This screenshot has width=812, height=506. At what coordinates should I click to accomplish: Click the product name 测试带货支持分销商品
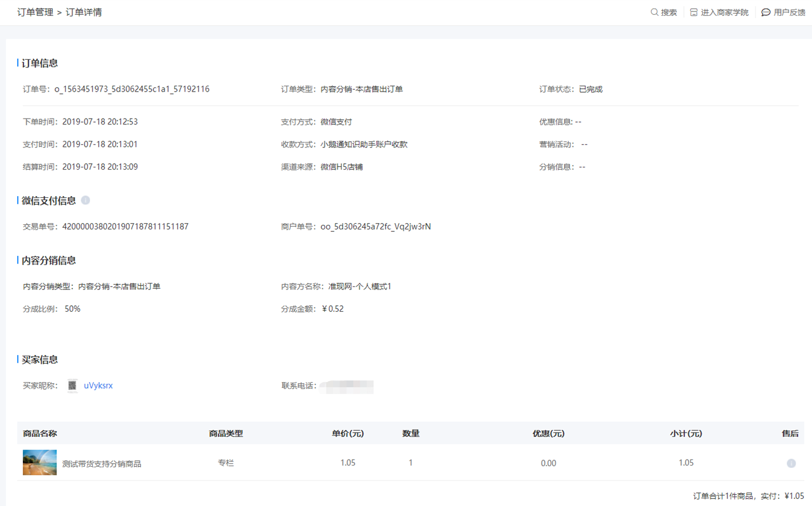pyautogui.click(x=102, y=464)
